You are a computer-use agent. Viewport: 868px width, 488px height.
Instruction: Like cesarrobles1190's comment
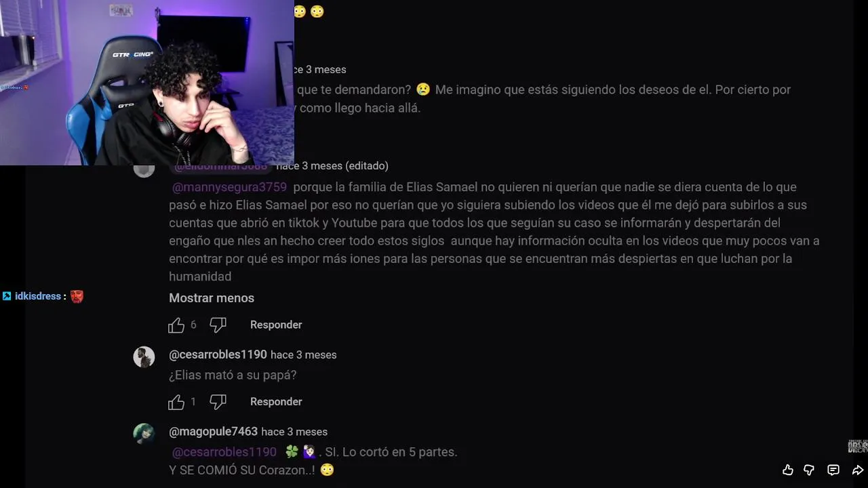coord(176,402)
